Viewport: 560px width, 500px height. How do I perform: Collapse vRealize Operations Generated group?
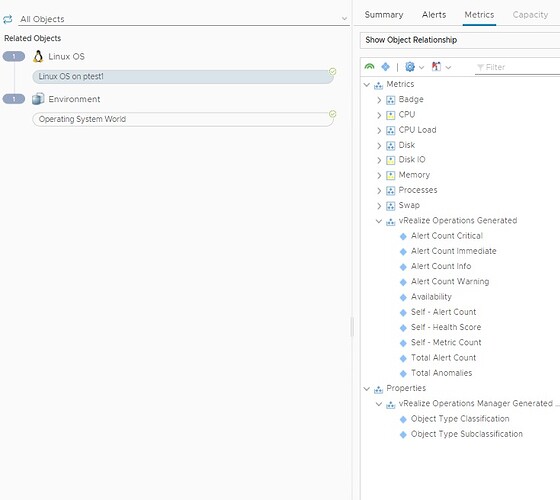(379, 221)
